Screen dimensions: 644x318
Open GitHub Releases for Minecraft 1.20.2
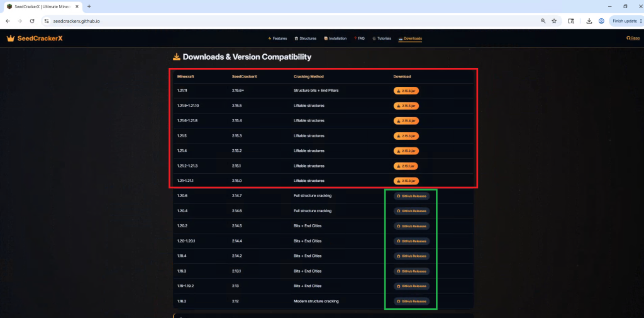[x=411, y=226]
